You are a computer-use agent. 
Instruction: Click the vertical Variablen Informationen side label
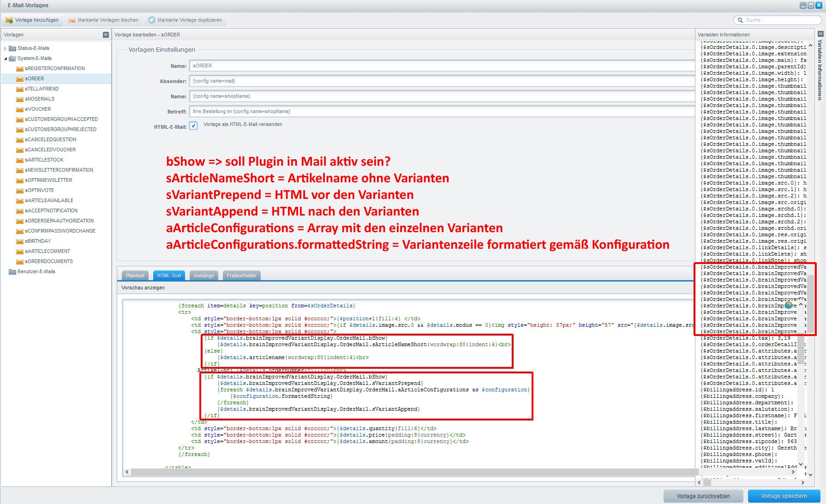tap(820, 69)
